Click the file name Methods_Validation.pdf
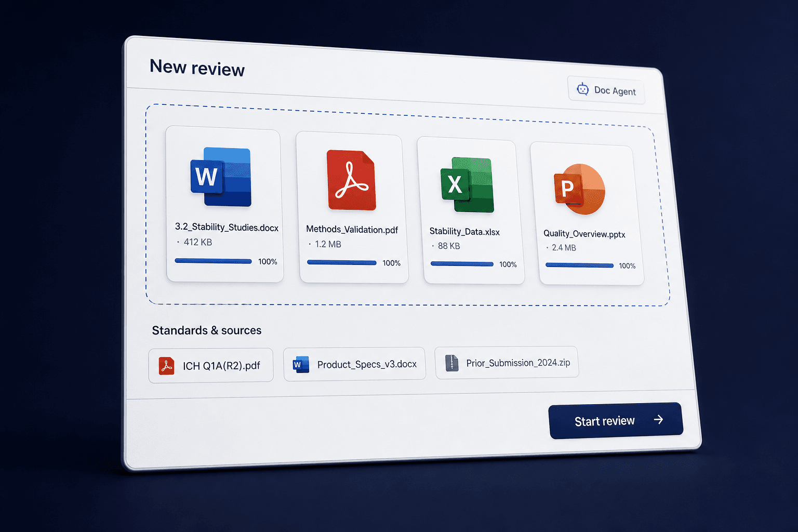Screen dimensions: 798x532 click(352, 229)
